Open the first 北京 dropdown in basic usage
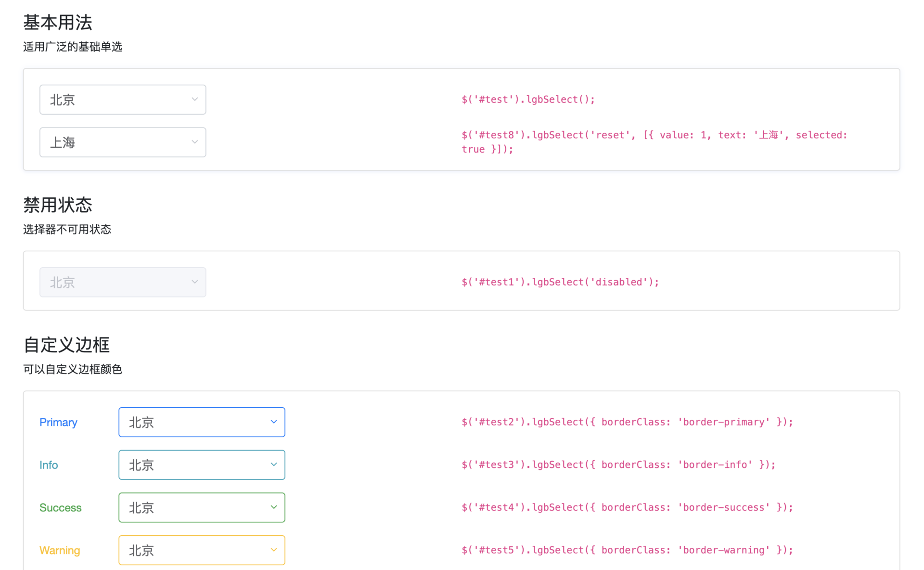924x570 pixels. tap(122, 100)
